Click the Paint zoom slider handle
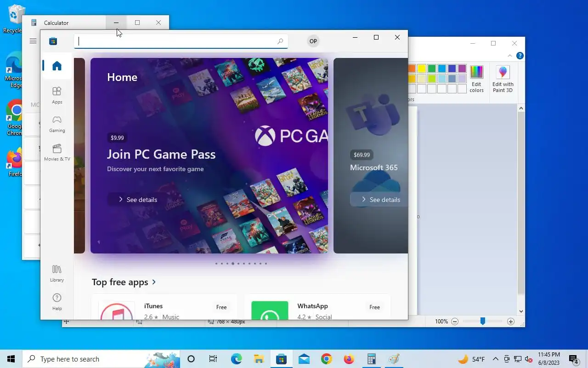The height and width of the screenshot is (368, 588). (x=483, y=322)
